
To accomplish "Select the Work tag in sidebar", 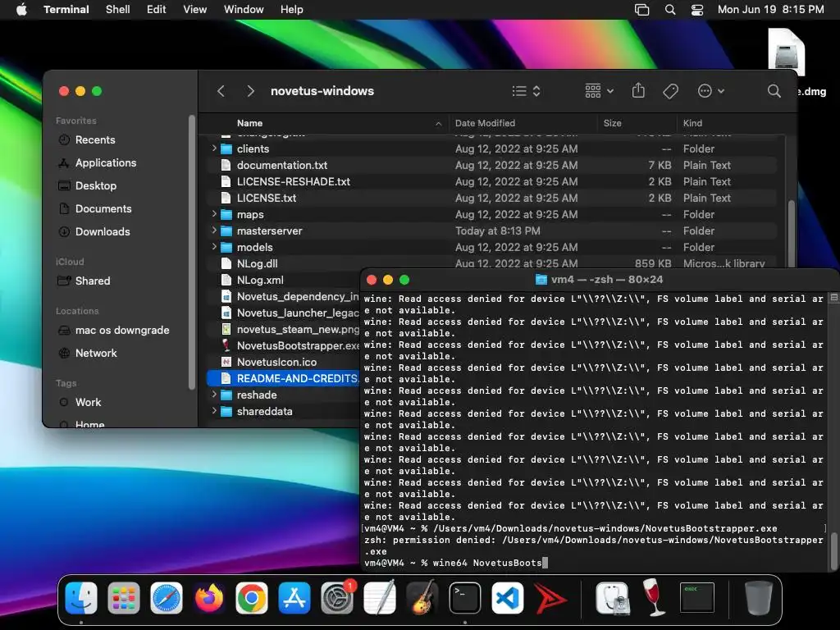I will 87,402.
